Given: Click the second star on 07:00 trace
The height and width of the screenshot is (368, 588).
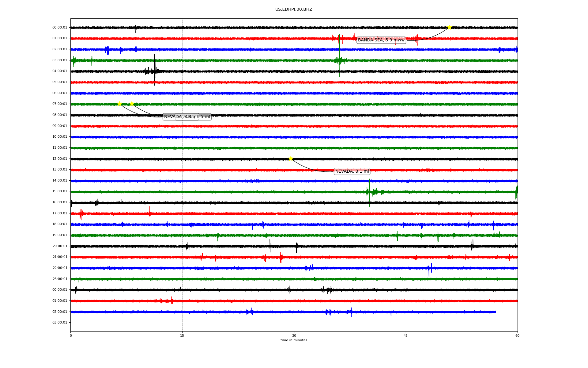Looking at the screenshot, I should [x=132, y=104].
